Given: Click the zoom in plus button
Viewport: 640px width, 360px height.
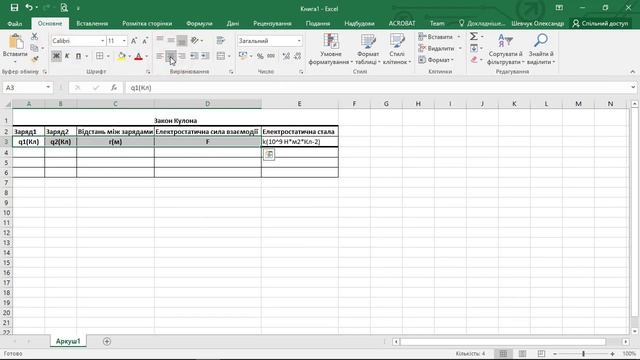Looking at the screenshot, I should click(612, 353).
